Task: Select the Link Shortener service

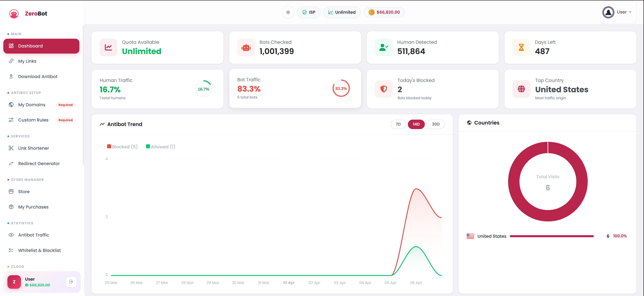Action: pyautogui.click(x=33, y=148)
